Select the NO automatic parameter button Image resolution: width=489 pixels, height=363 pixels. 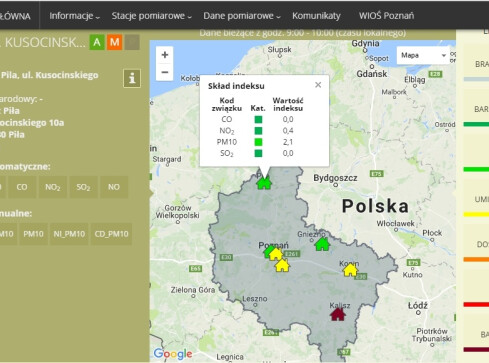(x=114, y=187)
